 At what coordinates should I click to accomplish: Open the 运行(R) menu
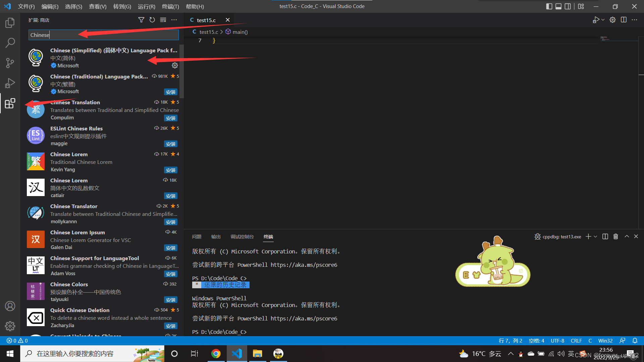[147, 6]
